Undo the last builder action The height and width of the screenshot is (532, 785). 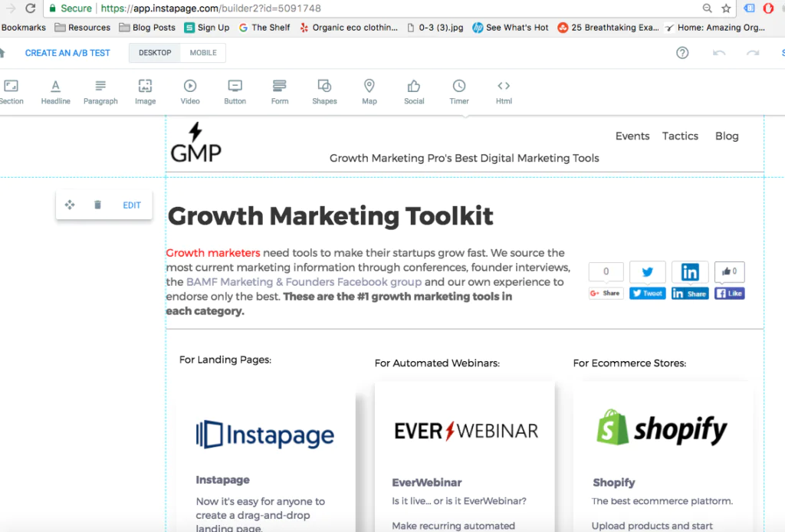(719, 53)
